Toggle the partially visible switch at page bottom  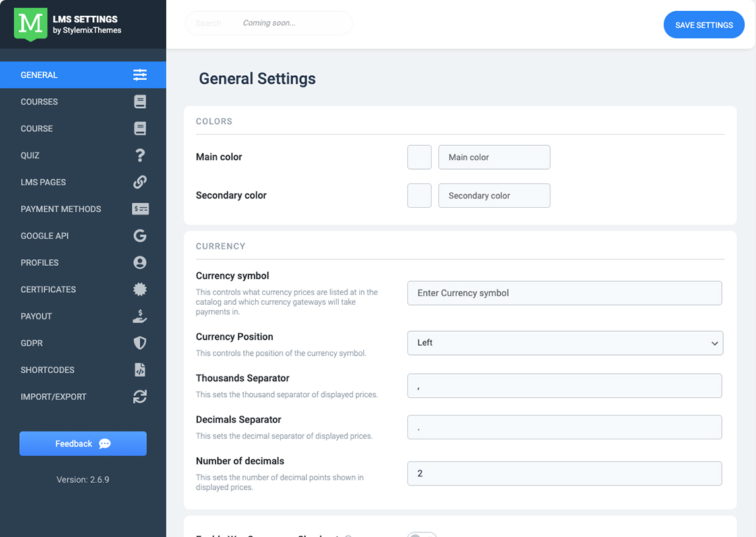tap(422, 534)
